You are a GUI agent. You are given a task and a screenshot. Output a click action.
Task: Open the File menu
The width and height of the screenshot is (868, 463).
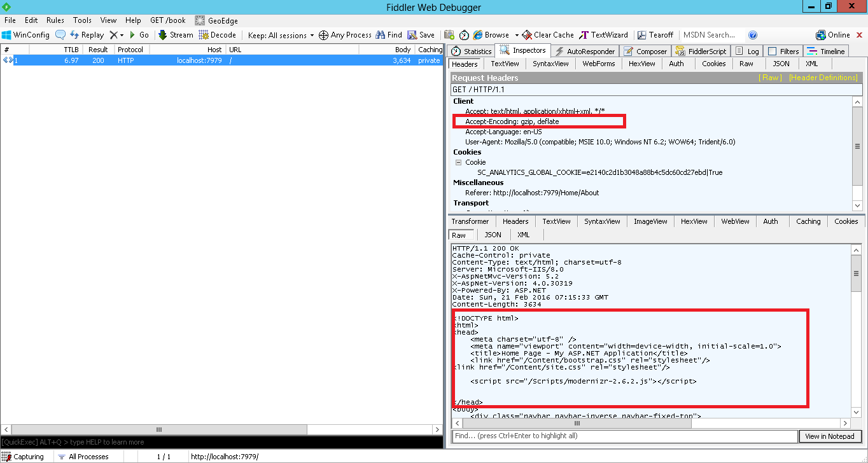coord(10,20)
